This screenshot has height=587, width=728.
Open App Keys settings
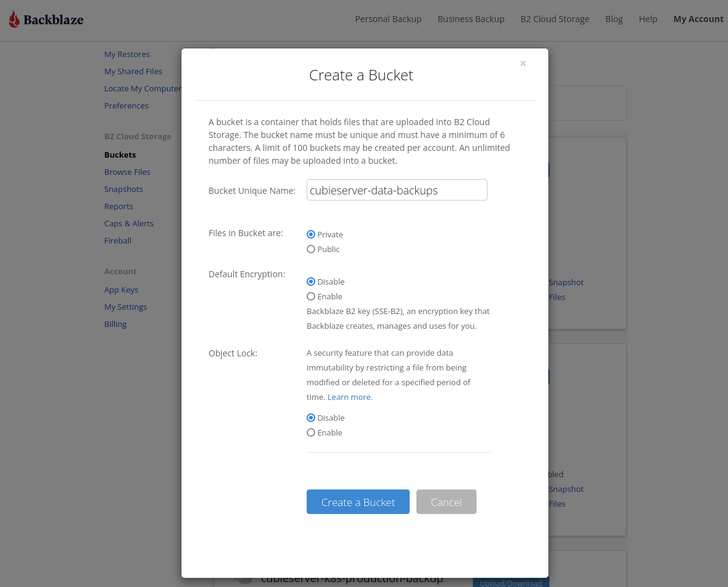121,290
